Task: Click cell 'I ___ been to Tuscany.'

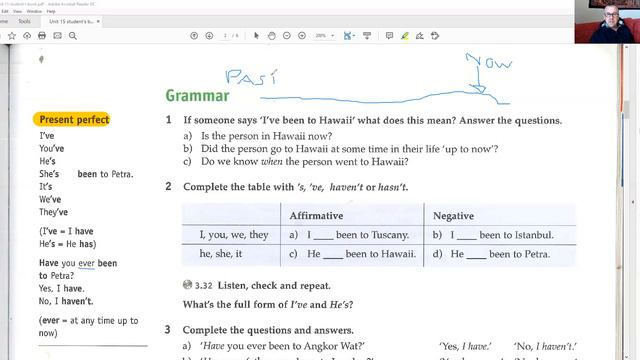Action: coord(352,235)
